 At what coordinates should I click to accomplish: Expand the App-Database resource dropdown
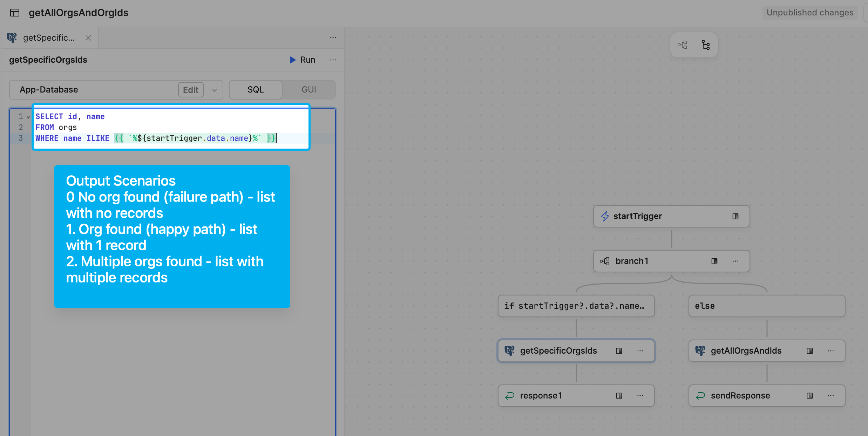tap(214, 90)
